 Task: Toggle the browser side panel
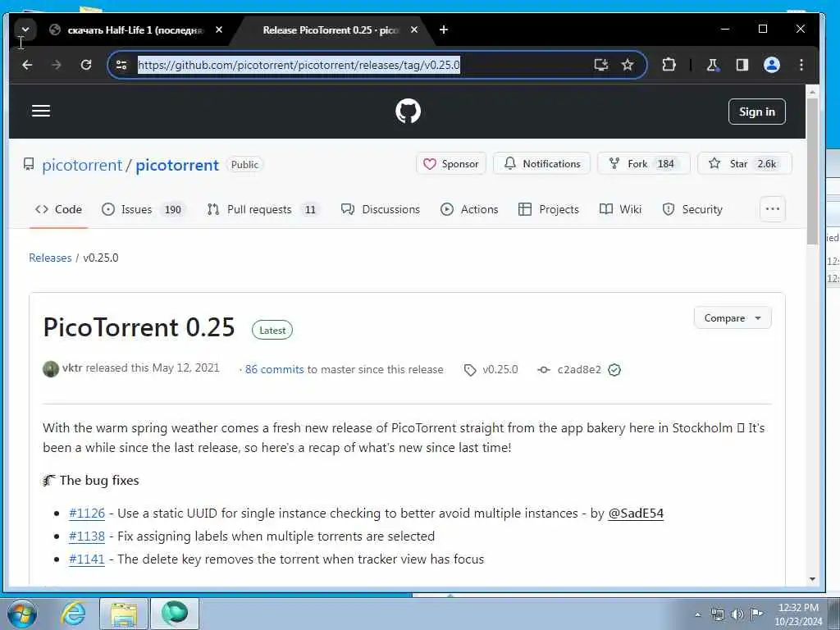(742, 65)
